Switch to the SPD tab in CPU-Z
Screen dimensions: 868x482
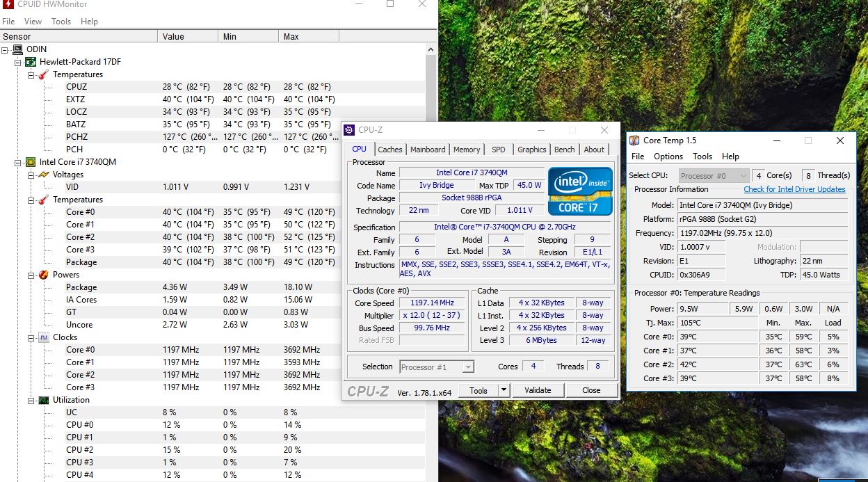(x=499, y=150)
